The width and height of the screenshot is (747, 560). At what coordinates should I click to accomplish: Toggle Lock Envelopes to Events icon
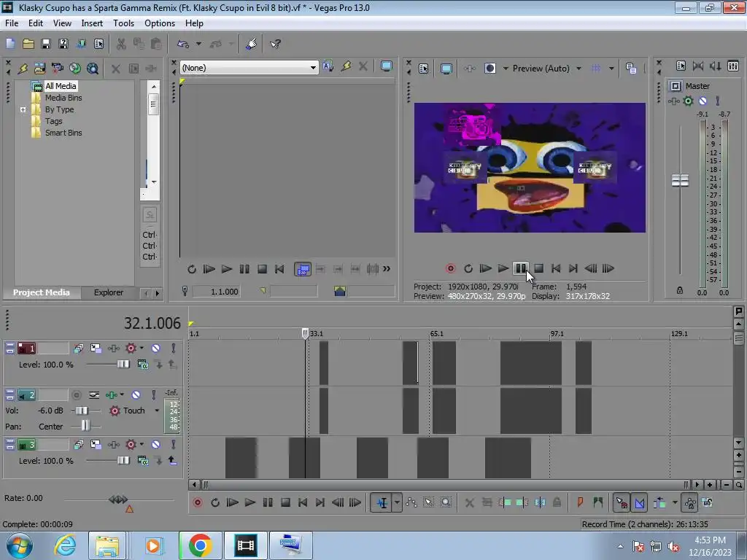coord(690,502)
